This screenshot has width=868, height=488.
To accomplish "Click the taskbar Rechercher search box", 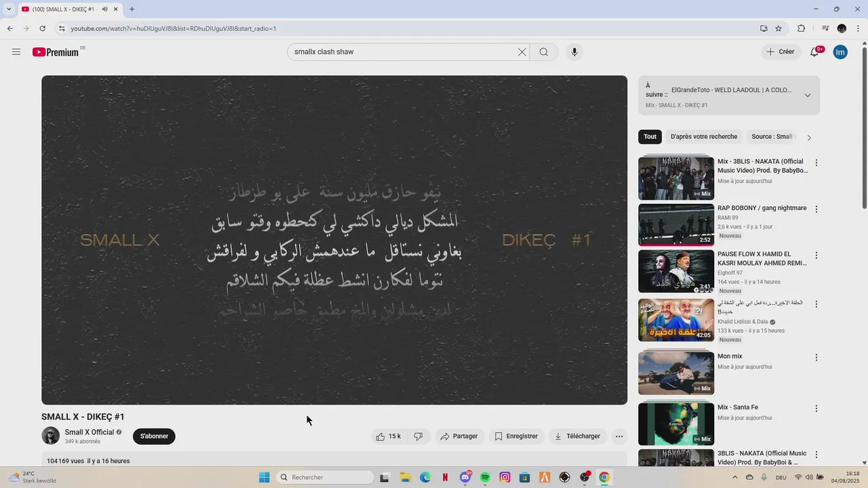I will pyautogui.click(x=326, y=477).
